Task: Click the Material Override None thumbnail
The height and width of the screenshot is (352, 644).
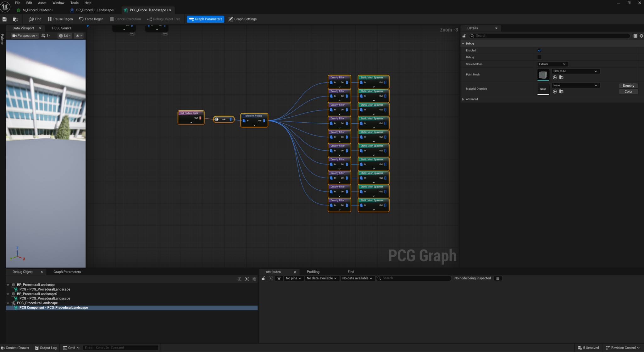Action: (x=543, y=89)
